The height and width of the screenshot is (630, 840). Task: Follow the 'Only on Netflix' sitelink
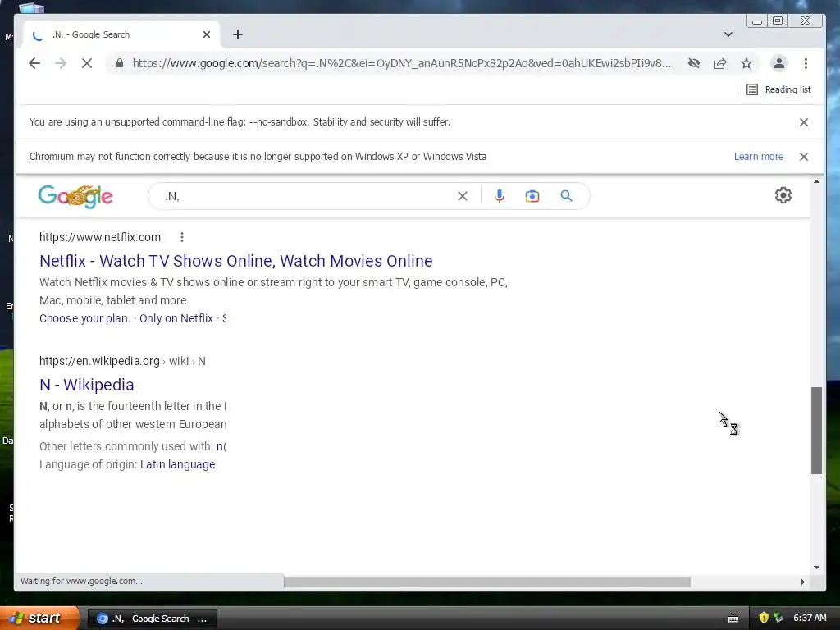tap(176, 318)
